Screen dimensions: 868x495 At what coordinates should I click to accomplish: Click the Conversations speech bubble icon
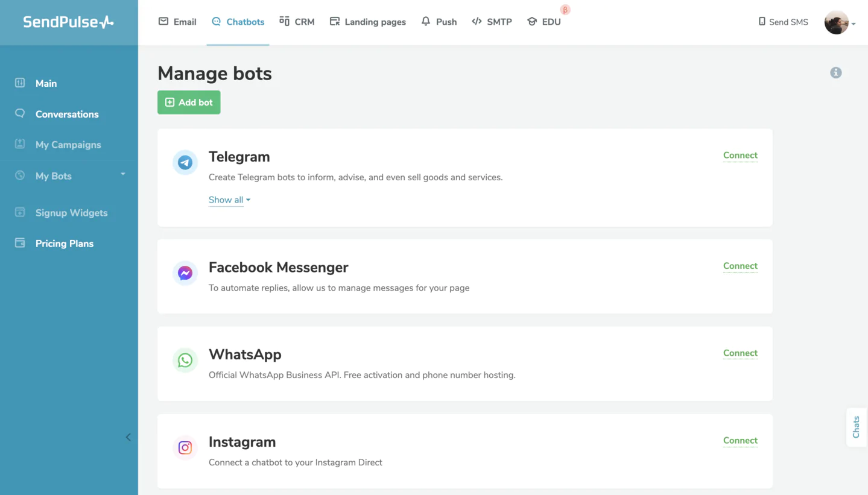click(x=20, y=113)
